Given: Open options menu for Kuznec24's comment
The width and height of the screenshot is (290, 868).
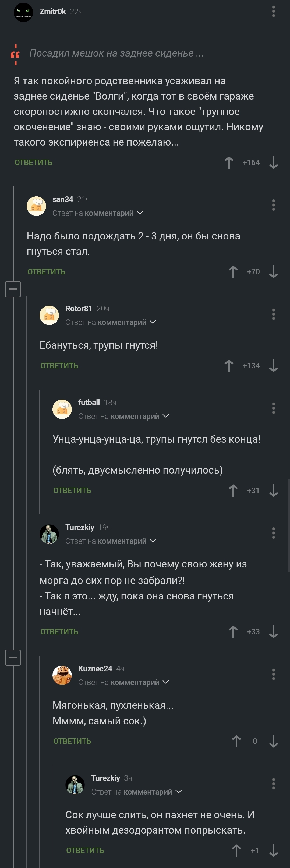Looking at the screenshot, I should [273, 674].
